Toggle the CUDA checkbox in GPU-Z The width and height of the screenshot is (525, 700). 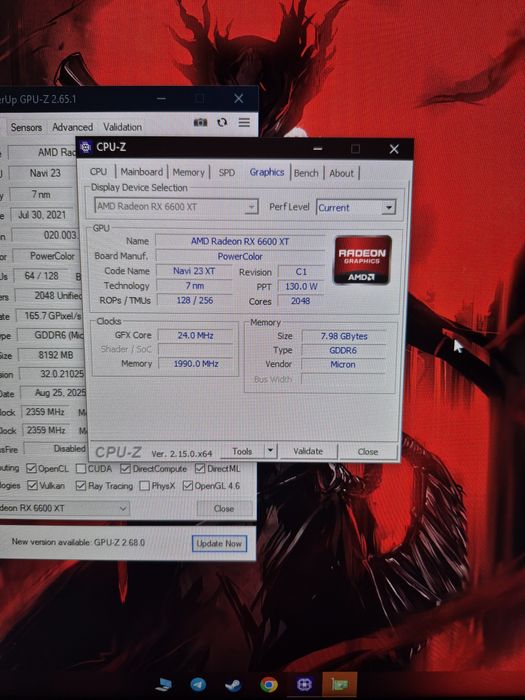click(81, 469)
